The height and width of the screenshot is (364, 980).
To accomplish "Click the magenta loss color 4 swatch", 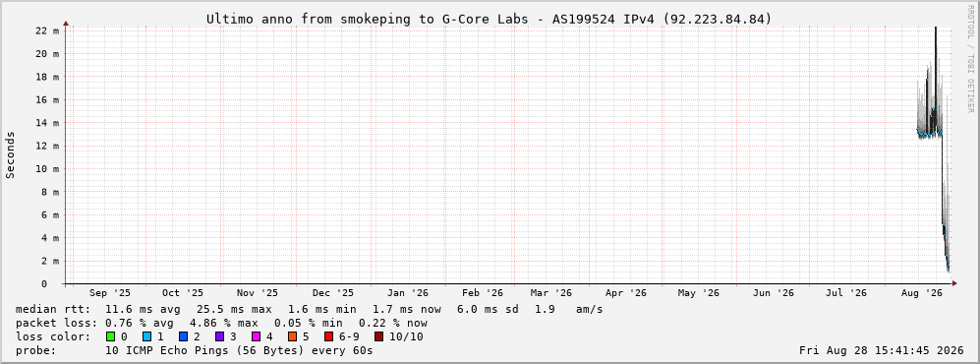I will tap(256, 337).
